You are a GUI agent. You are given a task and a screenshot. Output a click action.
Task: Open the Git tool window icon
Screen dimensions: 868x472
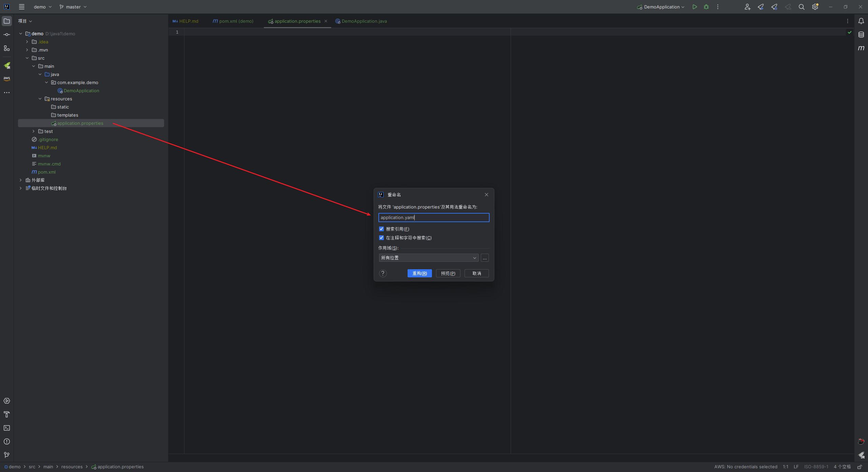(x=7, y=455)
